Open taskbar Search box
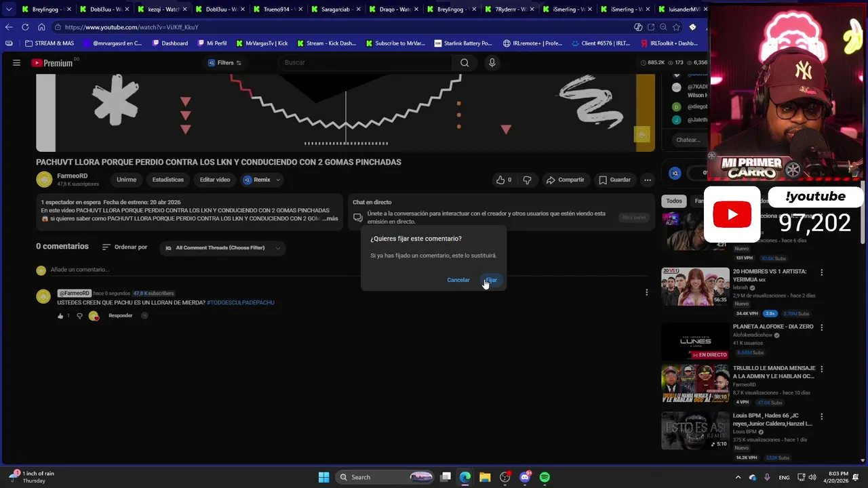The width and height of the screenshot is (868, 488). pos(385,477)
